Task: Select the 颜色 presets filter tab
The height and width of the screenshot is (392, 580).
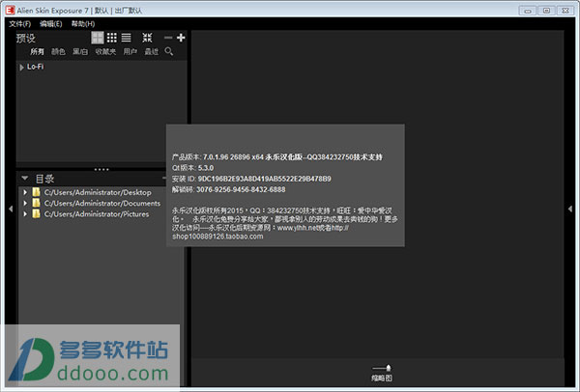Action: [x=58, y=52]
